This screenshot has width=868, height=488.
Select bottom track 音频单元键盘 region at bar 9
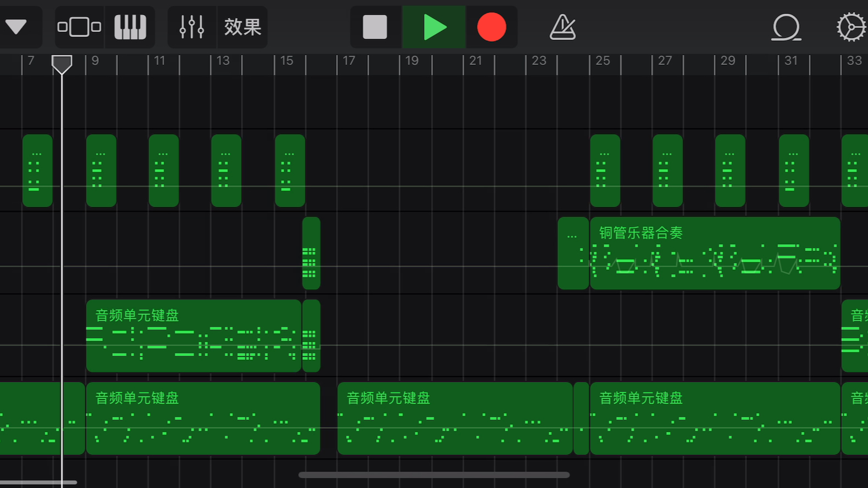pyautogui.click(x=203, y=418)
